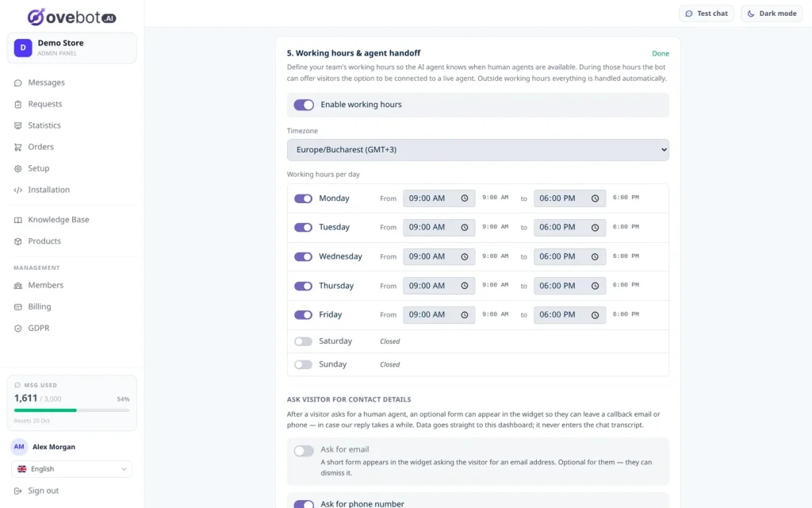Enable Sunday working hours
Screen dimensions: 812x508
coord(303,364)
